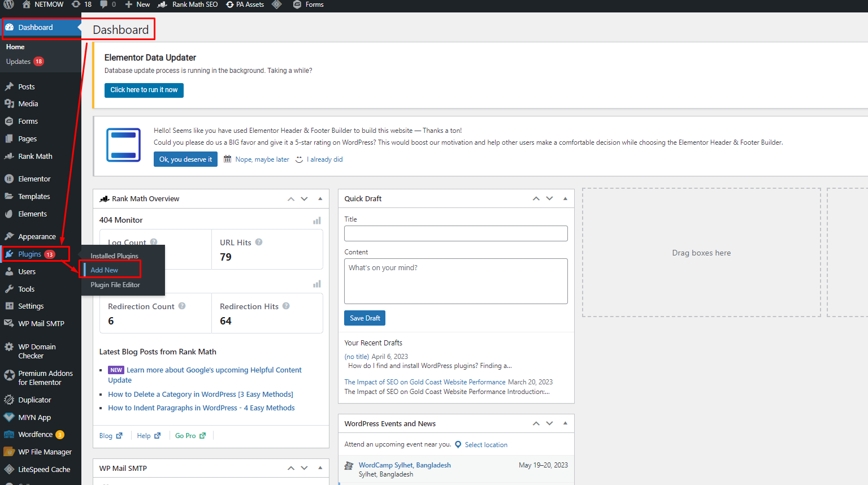Image resolution: width=868 pixels, height=485 pixels.
Task: Collapse the Rank Math Overview panel
Action: 320,199
